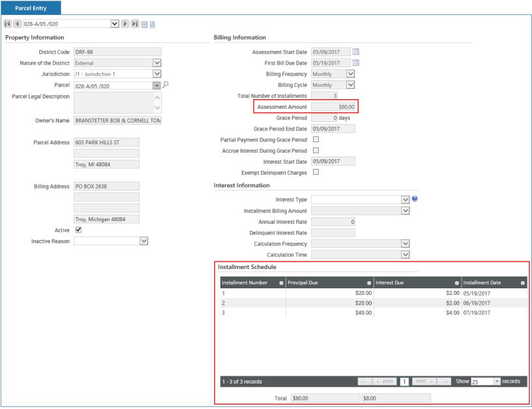Screen dimensions: 532x409
Task: Open the Interest Type dropdown
Action: tap(406, 200)
